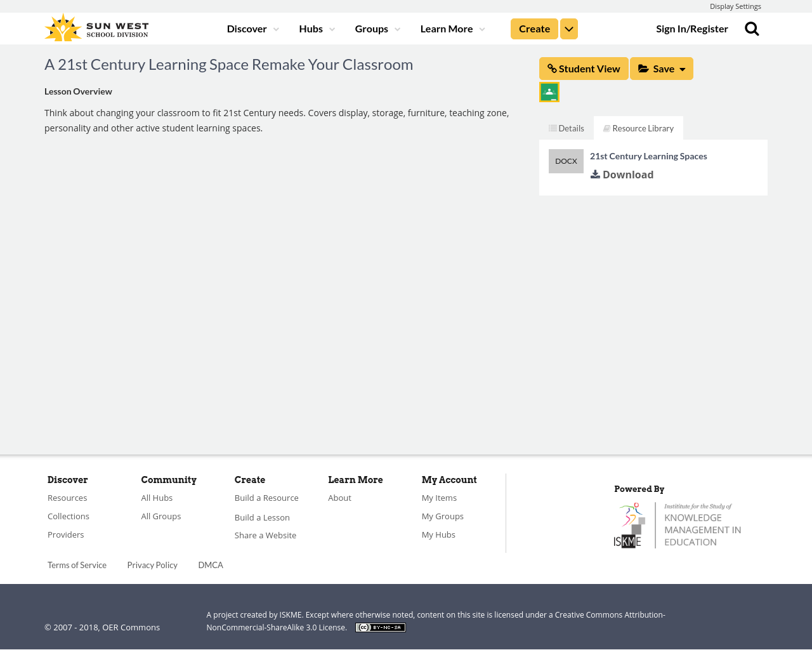Image resolution: width=812 pixels, height=650 pixels.
Task: View the Privacy Policy
Action: click(x=152, y=566)
